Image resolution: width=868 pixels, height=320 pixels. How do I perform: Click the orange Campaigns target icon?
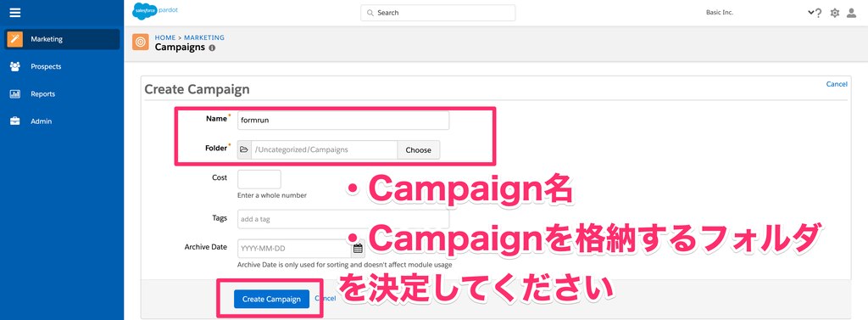pyautogui.click(x=141, y=42)
